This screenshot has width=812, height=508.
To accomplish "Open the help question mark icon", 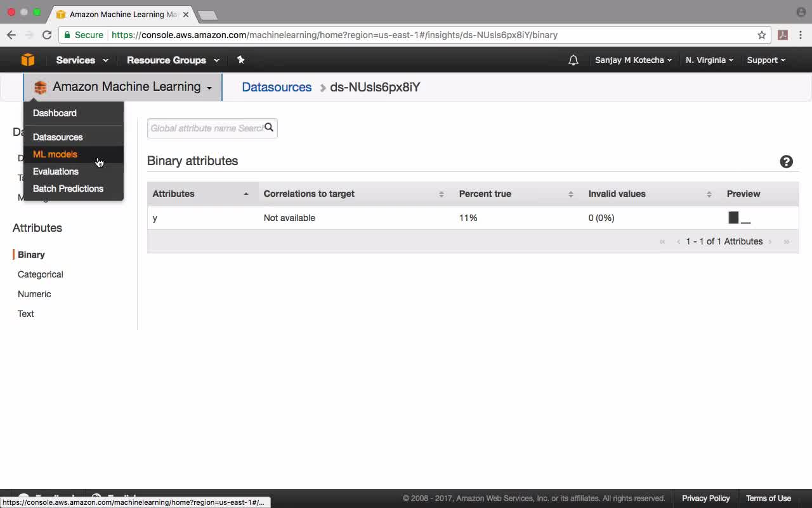I will coord(787,162).
